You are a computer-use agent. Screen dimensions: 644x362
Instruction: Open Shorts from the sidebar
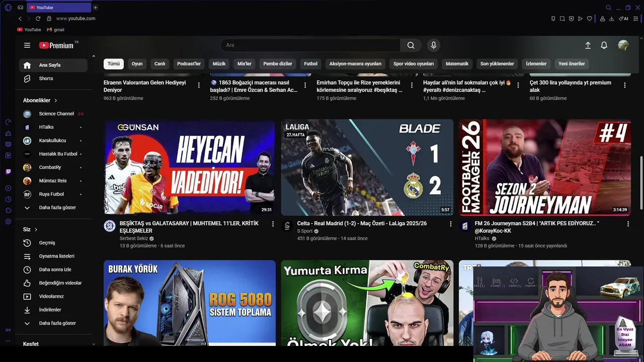pyautogui.click(x=53, y=78)
